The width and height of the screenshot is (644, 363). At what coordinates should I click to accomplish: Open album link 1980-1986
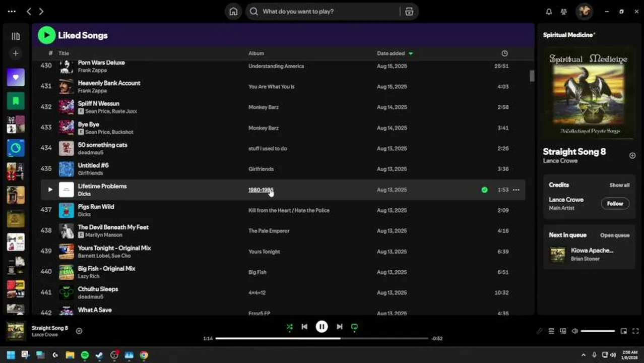[x=261, y=190]
